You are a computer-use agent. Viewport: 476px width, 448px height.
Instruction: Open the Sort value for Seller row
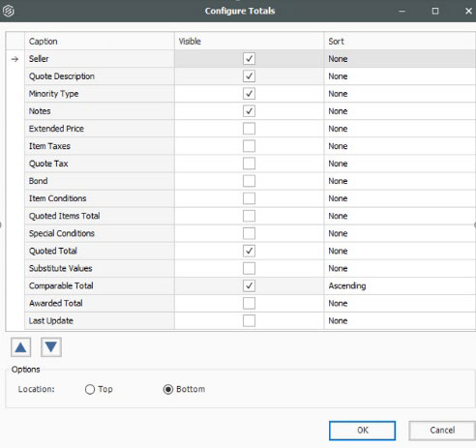pyautogui.click(x=400, y=59)
